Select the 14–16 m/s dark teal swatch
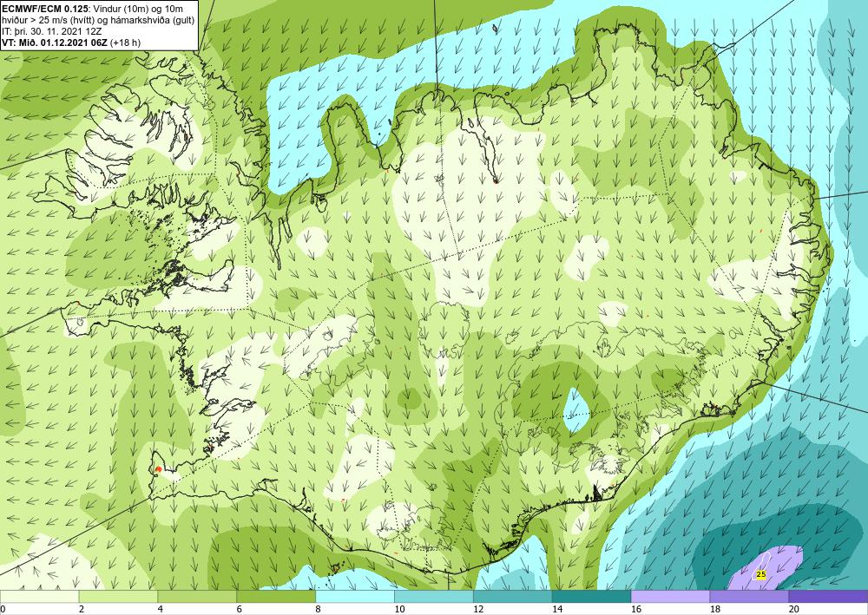Viewport: 868px width, 615px height. (591, 597)
